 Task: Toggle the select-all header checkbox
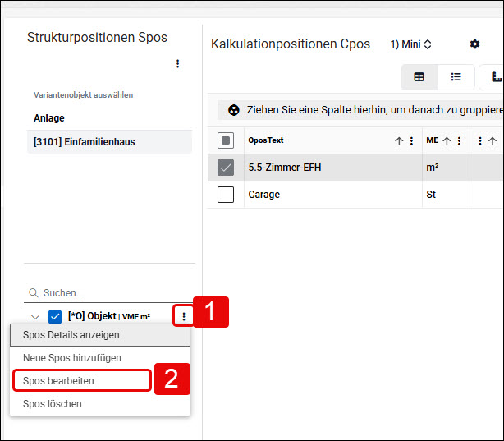pos(226,140)
